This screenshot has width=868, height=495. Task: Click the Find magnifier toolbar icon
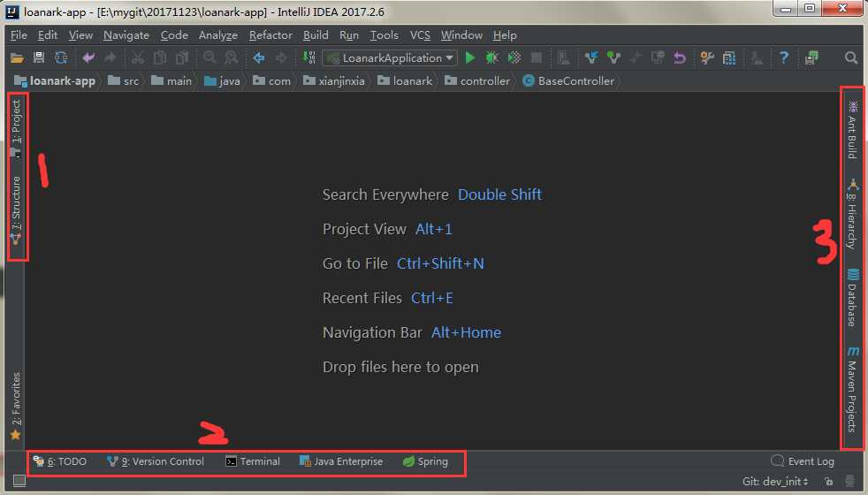coord(209,57)
